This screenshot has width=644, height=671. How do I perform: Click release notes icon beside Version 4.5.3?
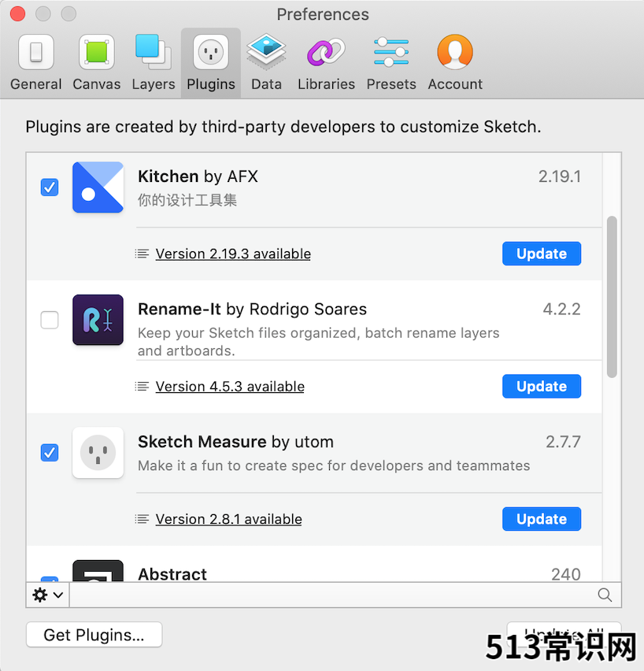(x=142, y=387)
